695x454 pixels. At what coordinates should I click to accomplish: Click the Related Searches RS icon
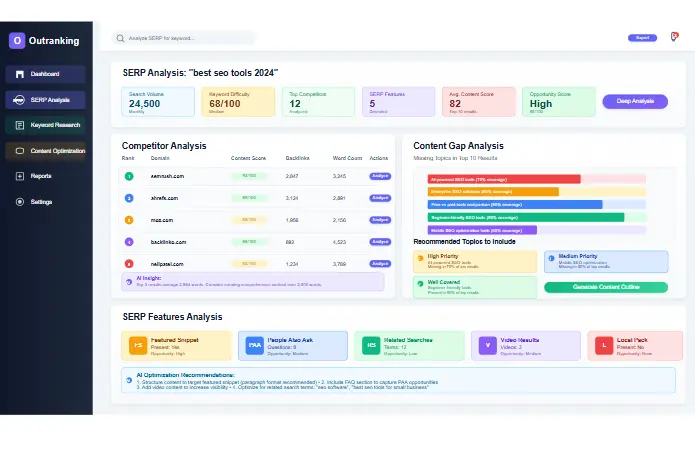click(371, 345)
